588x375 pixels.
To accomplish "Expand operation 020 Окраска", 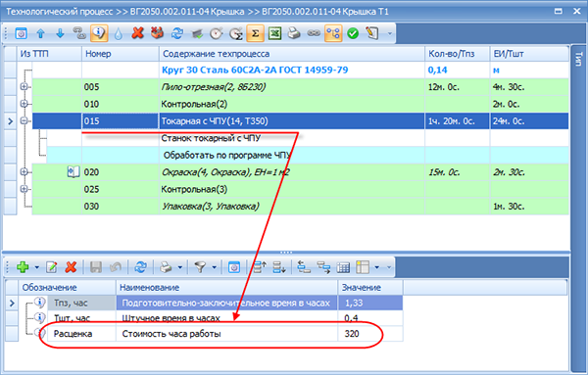I will (x=24, y=172).
